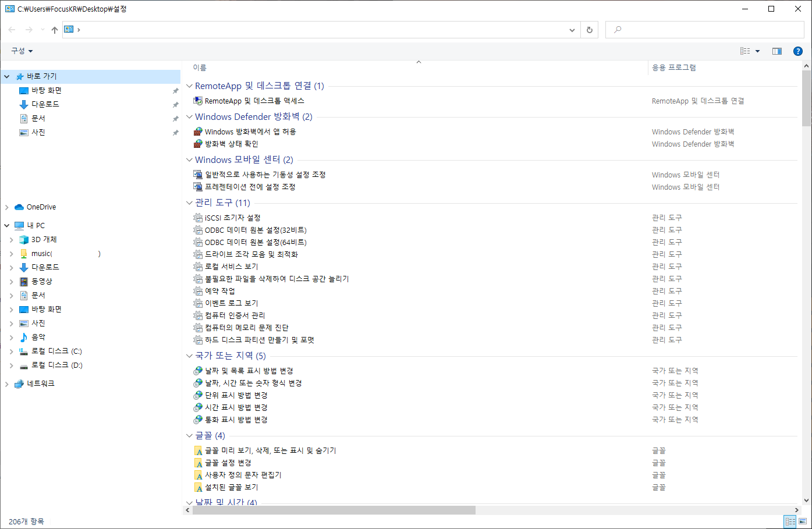Click the 글꼴 설정 변경 font icon
Viewport: 812px width, 529px height.
pyautogui.click(x=198, y=463)
